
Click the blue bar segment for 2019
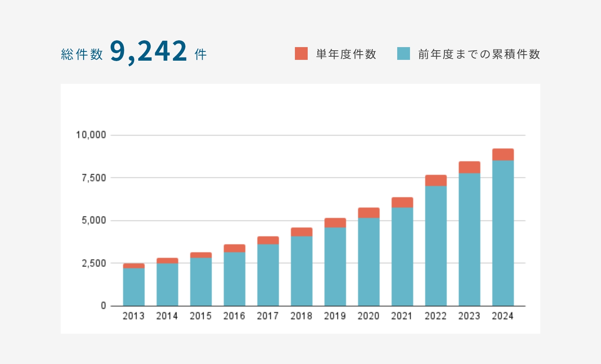[335, 267]
